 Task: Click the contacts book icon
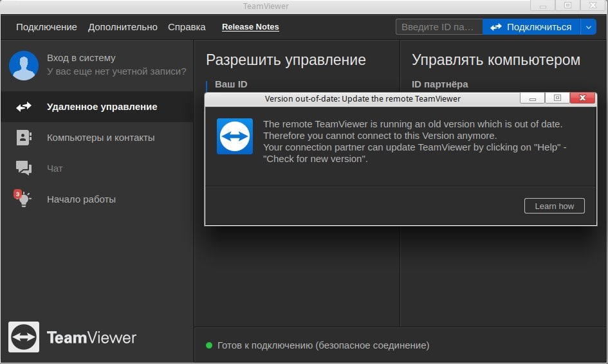pos(24,138)
